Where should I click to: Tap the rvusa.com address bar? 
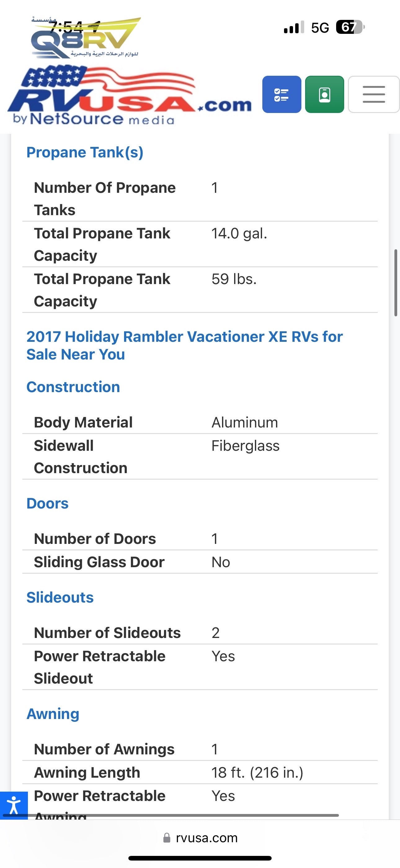click(x=207, y=838)
